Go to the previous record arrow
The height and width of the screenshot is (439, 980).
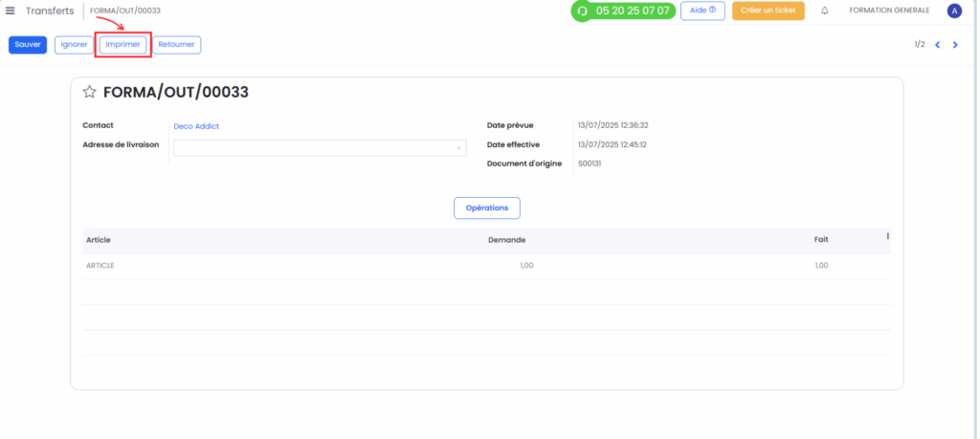938,44
